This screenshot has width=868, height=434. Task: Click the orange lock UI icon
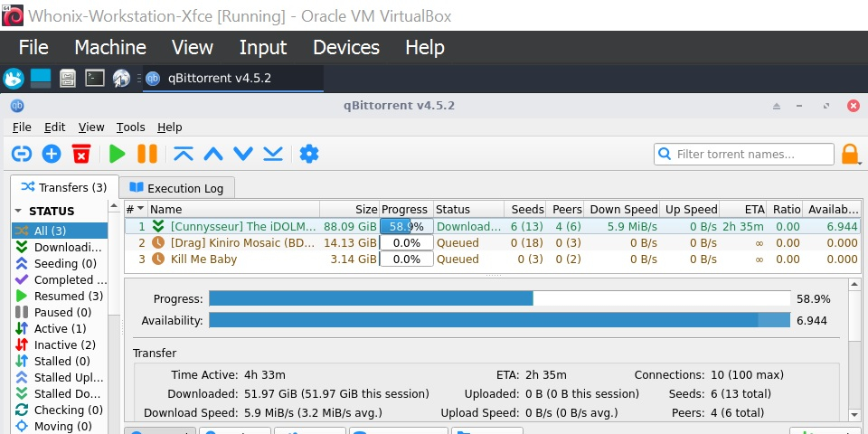click(850, 154)
